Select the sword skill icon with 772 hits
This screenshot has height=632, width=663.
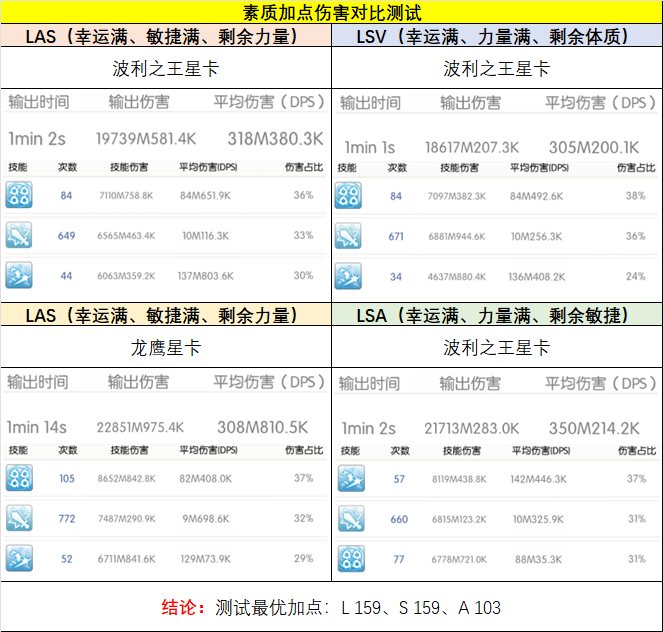coord(20,518)
